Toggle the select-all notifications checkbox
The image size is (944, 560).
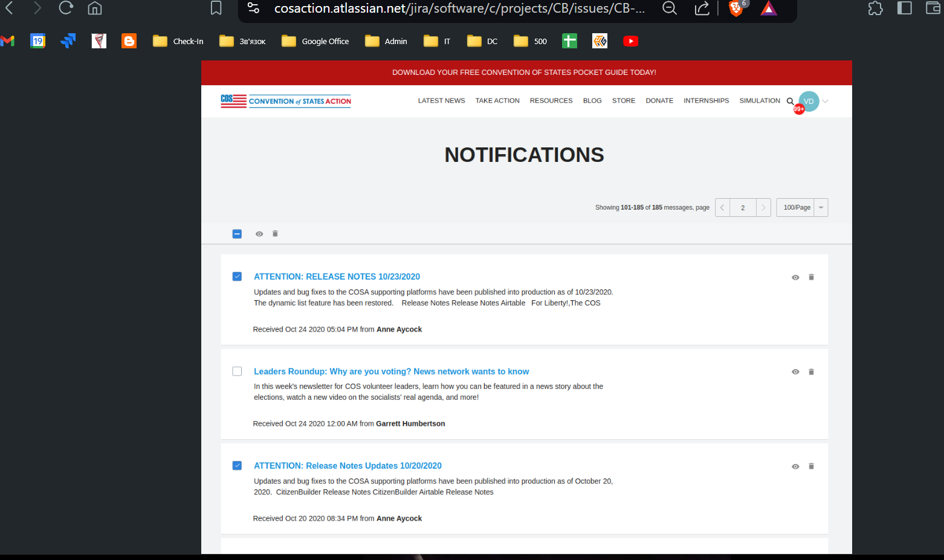237,234
